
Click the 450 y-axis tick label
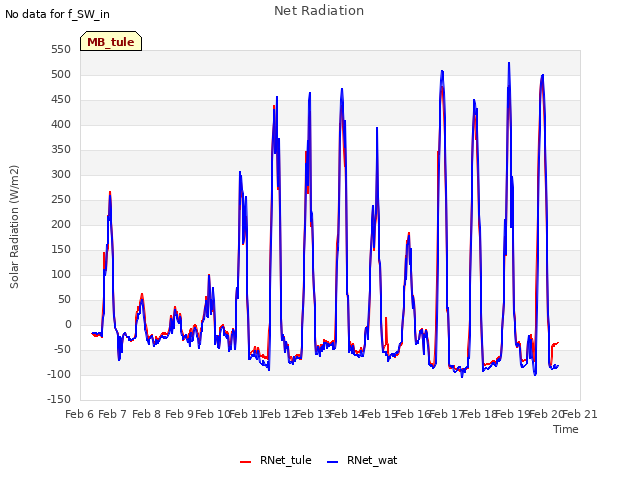(x=61, y=100)
